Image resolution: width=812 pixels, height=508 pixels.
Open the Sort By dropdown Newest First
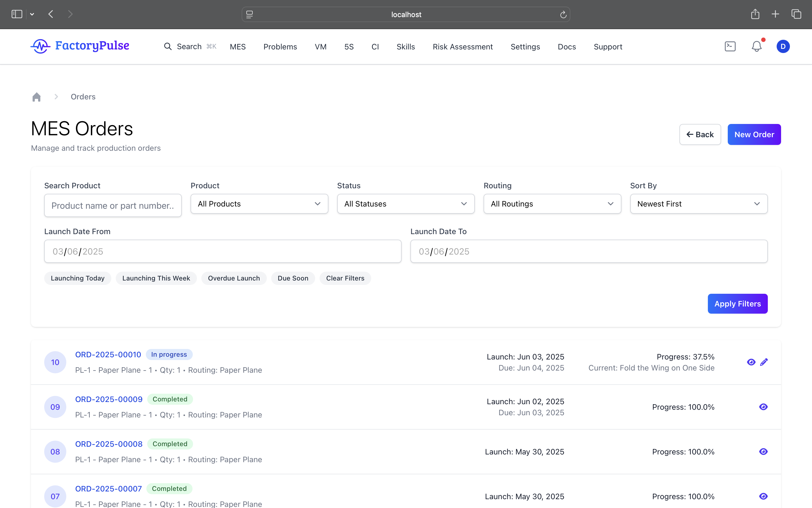pyautogui.click(x=699, y=203)
